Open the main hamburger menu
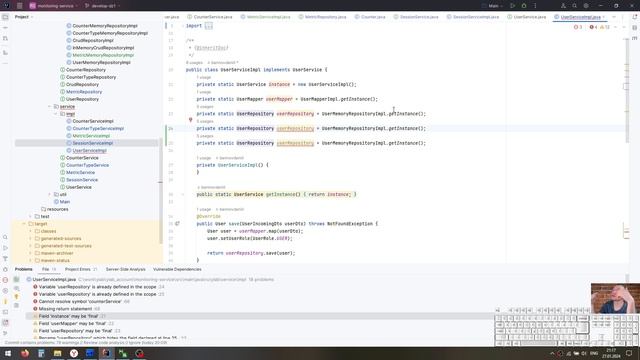 (x=19, y=6)
